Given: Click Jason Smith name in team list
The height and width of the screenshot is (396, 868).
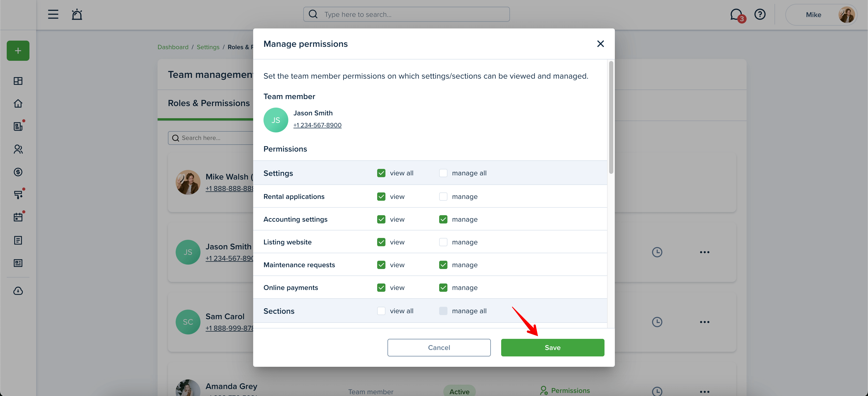Looking at the screenshot, I should tap(228, 246).
